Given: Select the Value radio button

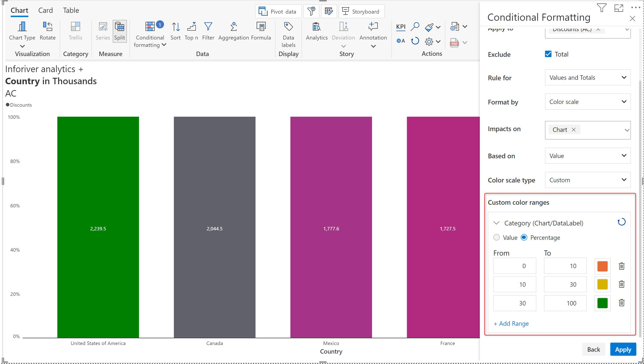Looking at the screenshot, I should tap(497, 237).
